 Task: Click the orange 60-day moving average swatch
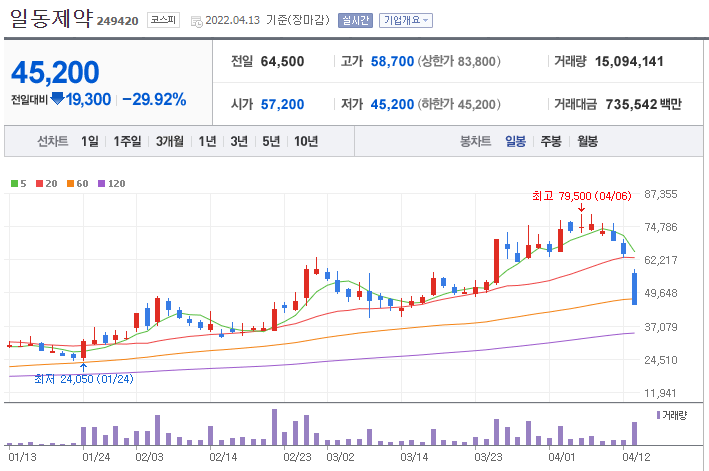[x=70, y=184]
